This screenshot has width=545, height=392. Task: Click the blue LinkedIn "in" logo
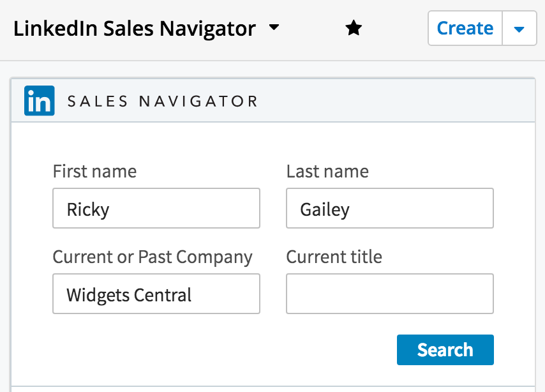click(40, 101)
